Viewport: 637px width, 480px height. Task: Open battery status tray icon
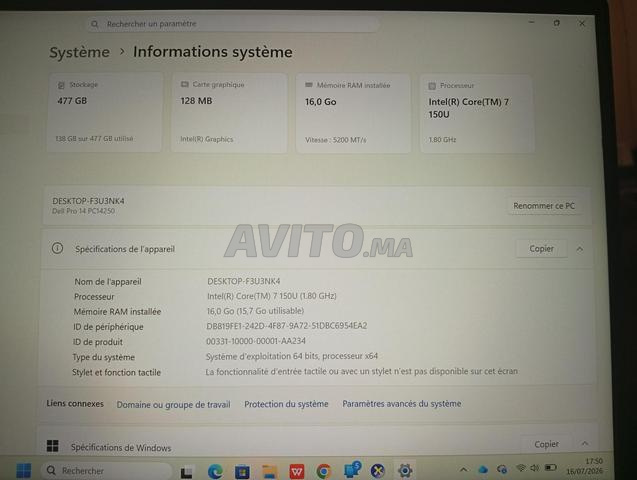coord(550,468)
